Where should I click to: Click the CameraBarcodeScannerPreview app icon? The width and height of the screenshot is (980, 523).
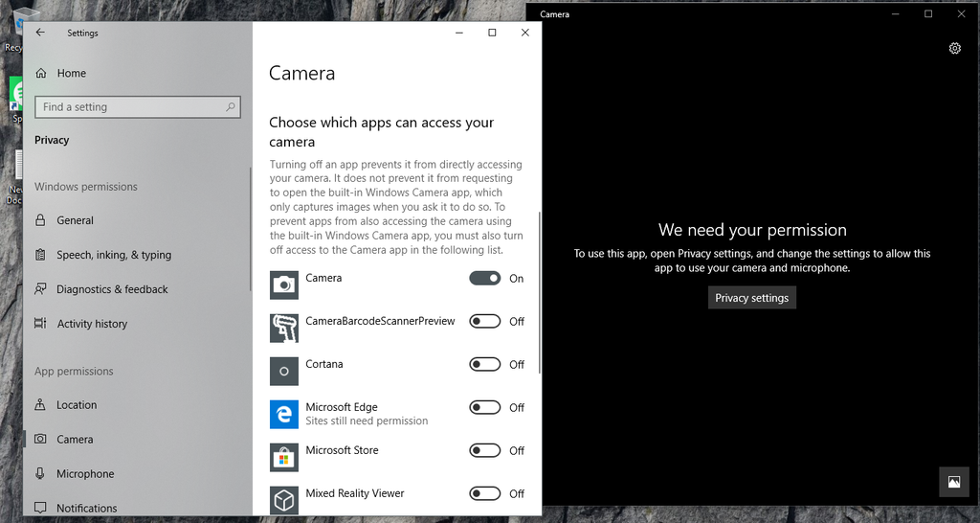pyautogui.click(x=283, y=329)
